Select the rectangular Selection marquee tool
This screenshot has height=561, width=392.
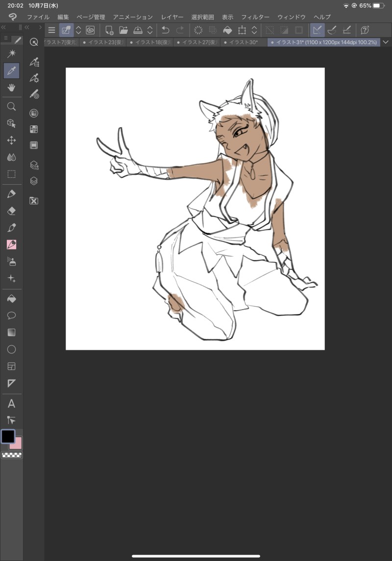[x=11, y=174]
